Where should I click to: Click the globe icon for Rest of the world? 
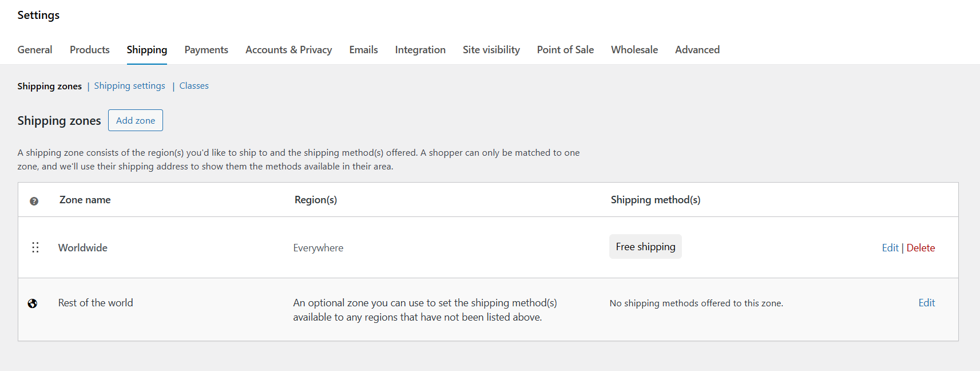click(x=33, y=303)
